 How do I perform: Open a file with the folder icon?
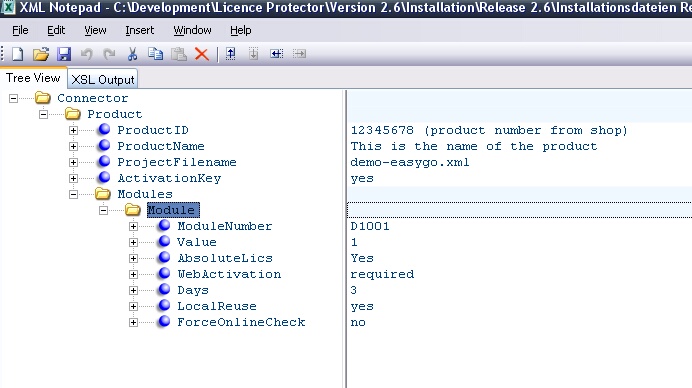(x=41, y=54)
